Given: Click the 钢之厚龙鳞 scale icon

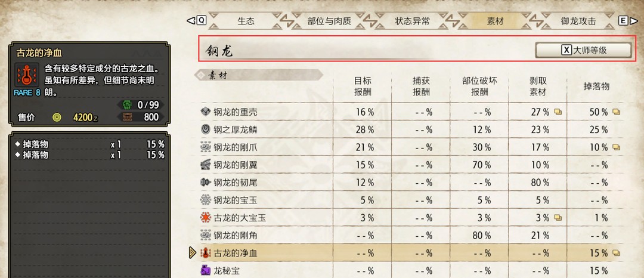Looking at the screenshot, I should pos(205,129).
